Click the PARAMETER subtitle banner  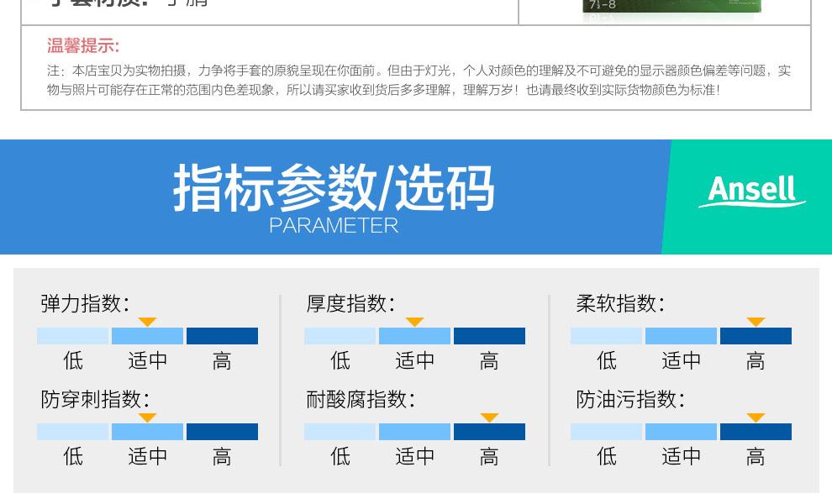(334, 225)
